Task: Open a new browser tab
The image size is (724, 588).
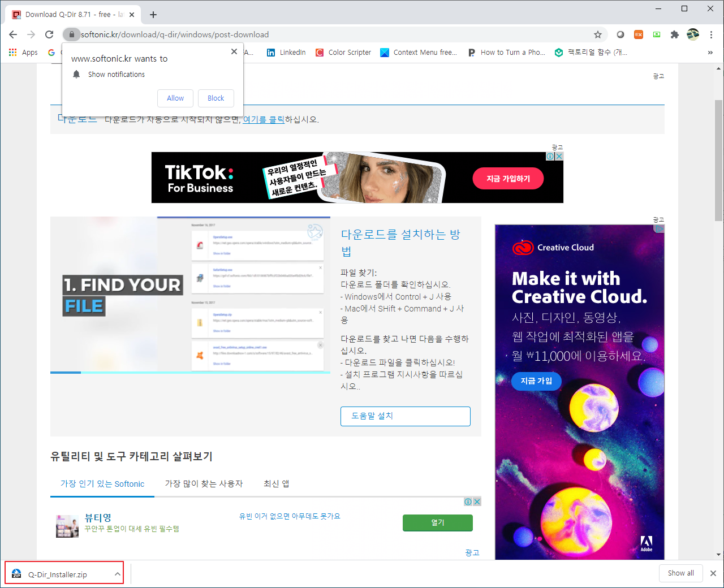Action: (x=153, y=15)
